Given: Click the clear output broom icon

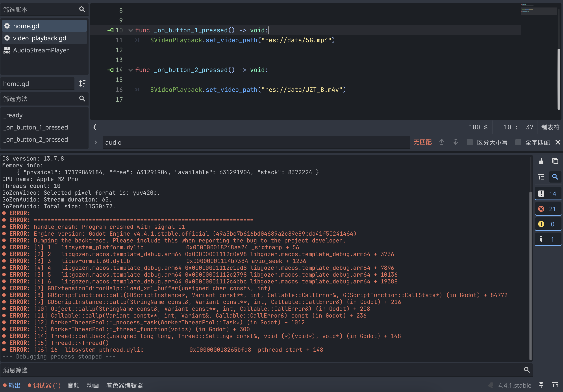Looking at the screenshot, I should click(x=541, y=161).
